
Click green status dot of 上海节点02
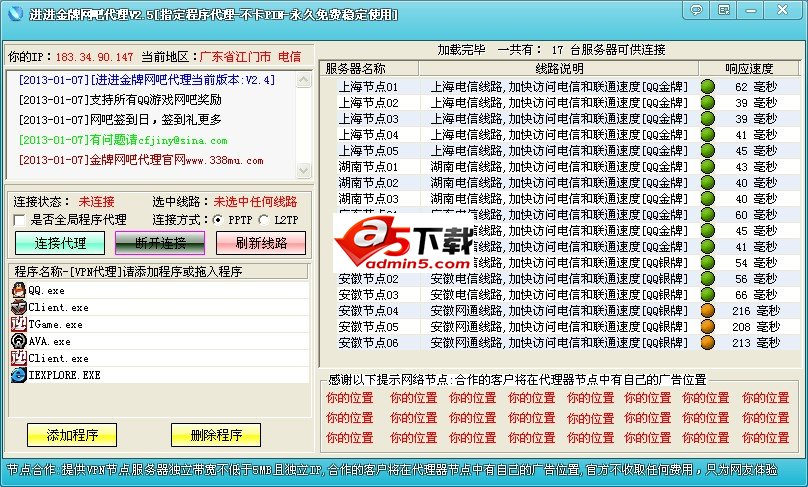click(x=708, y=103)
